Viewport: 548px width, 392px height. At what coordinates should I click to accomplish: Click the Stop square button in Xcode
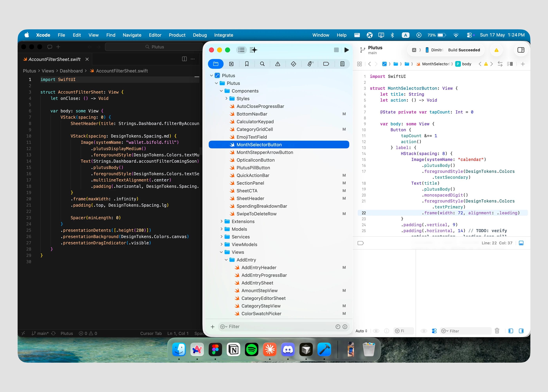coord(336,50)
